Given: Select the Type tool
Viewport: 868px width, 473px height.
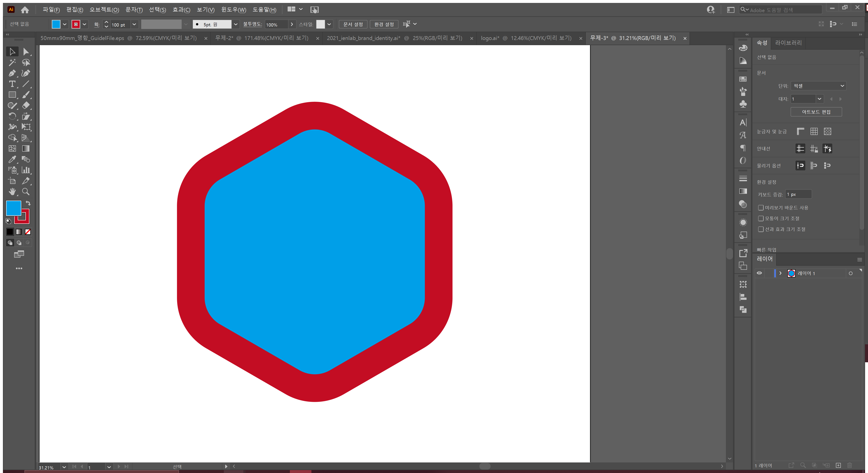Looking at the screenshot, I should [12, 84].
